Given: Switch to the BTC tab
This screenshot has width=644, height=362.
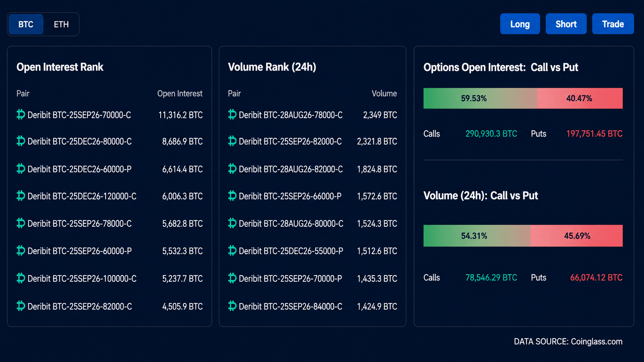Looking at the screenshot, I should click(x=26, y=24).
